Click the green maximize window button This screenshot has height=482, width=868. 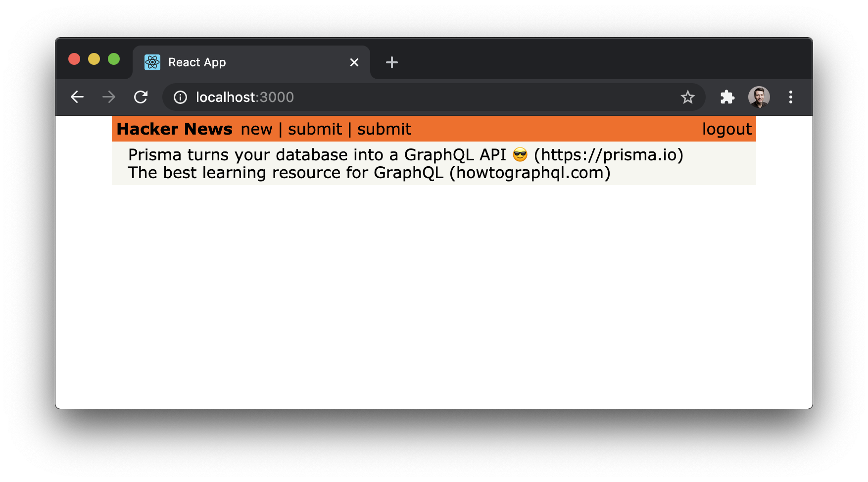point(114,59)
